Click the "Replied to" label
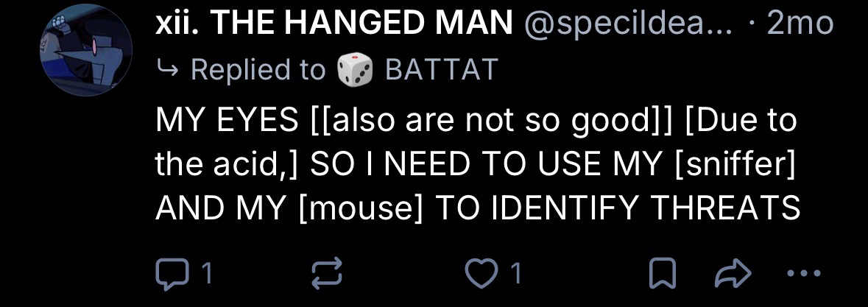 tap(258, 70)
